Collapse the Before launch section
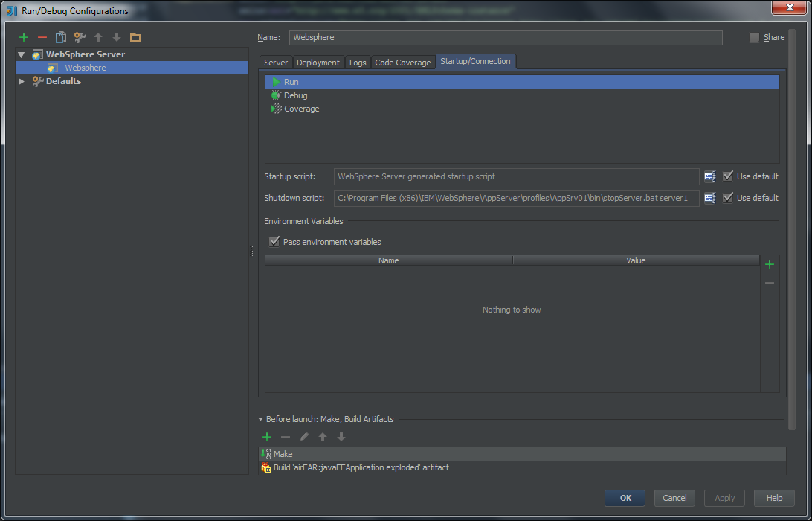Viewport: 812px width, 521px height. pos(260,419)
